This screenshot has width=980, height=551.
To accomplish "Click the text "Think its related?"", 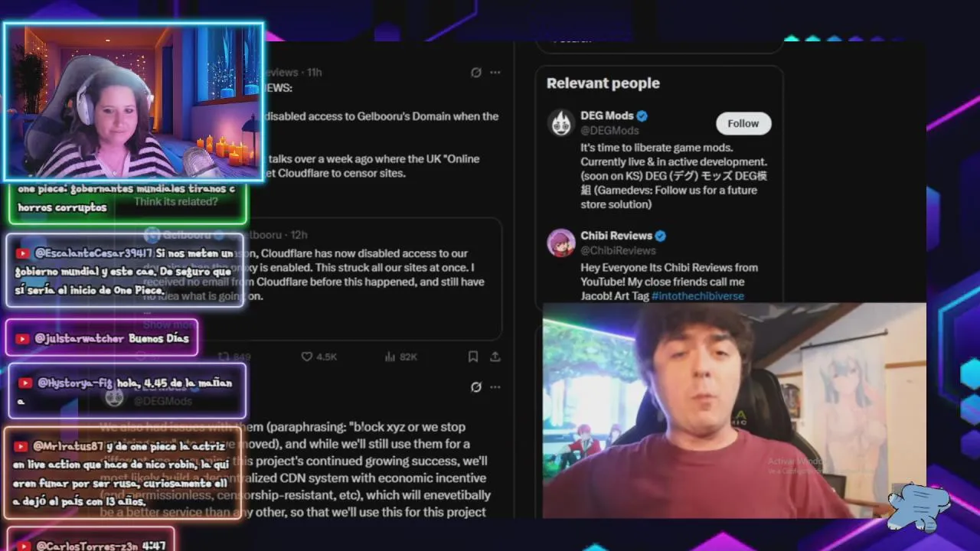I will point(176,202).
